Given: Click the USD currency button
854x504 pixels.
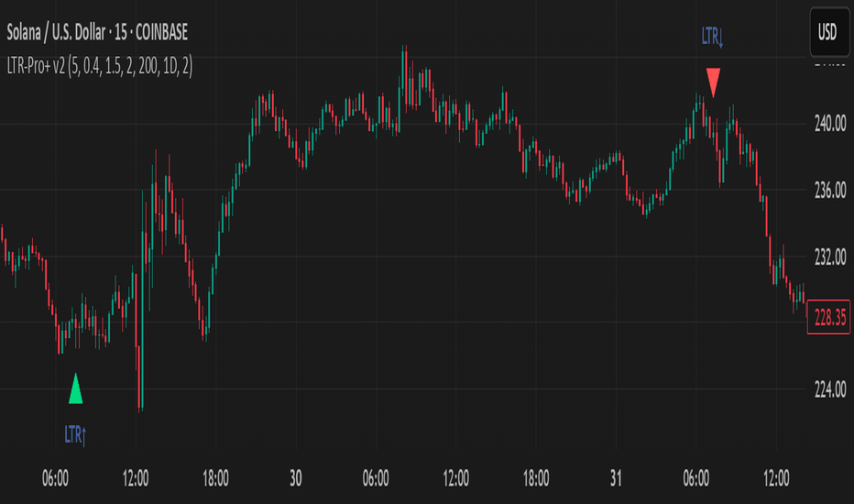Looking at the screenshot, I should pyautogui.click(x=829, y=32).
